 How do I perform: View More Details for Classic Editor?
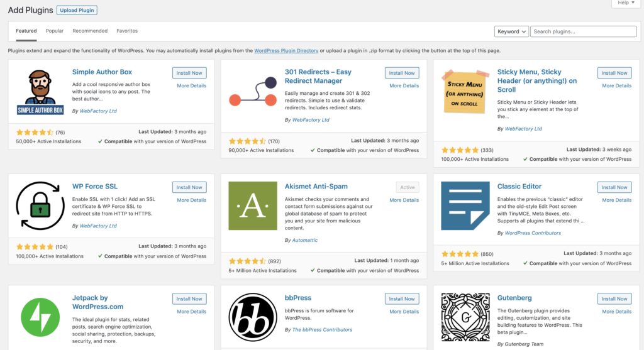(x=617, y=200)
